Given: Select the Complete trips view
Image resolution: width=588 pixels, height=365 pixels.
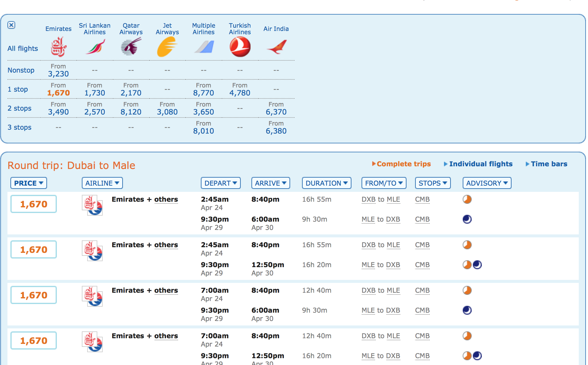Looking at the screenshot, I should click(404, 164).
